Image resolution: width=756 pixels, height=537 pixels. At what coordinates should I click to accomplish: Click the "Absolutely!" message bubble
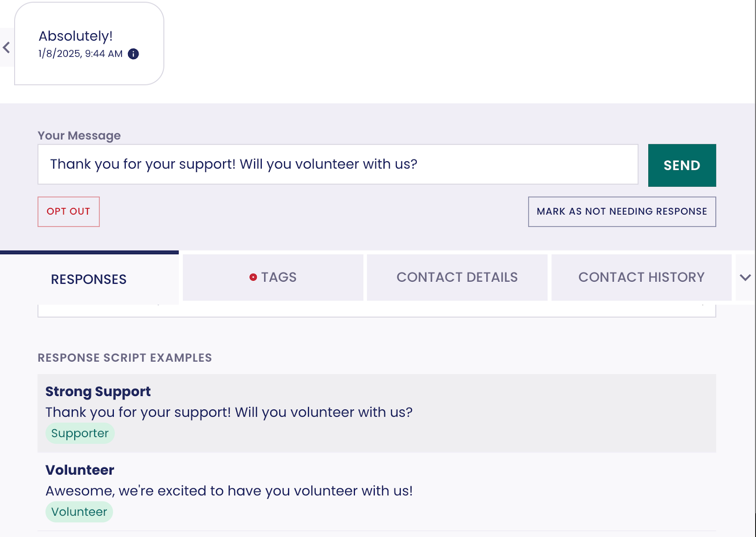(x=76, y=36)
